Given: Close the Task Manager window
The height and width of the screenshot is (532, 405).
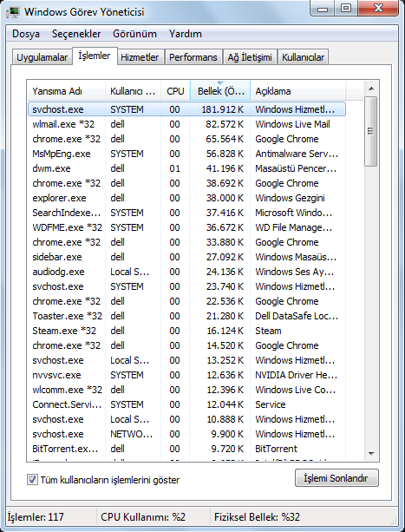Looking at the screenshot, I should tap(378, 9).
